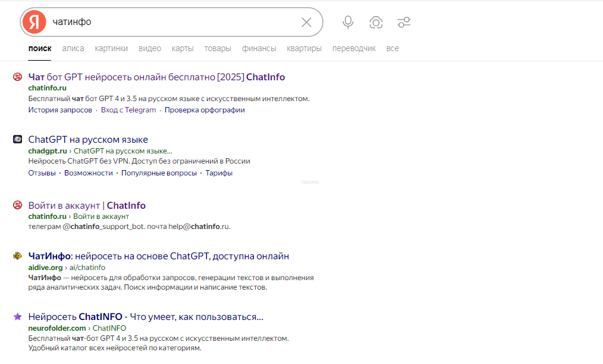603x364 pixels.
Task: Open search settings sliders icon
Action: click(404, 23)
